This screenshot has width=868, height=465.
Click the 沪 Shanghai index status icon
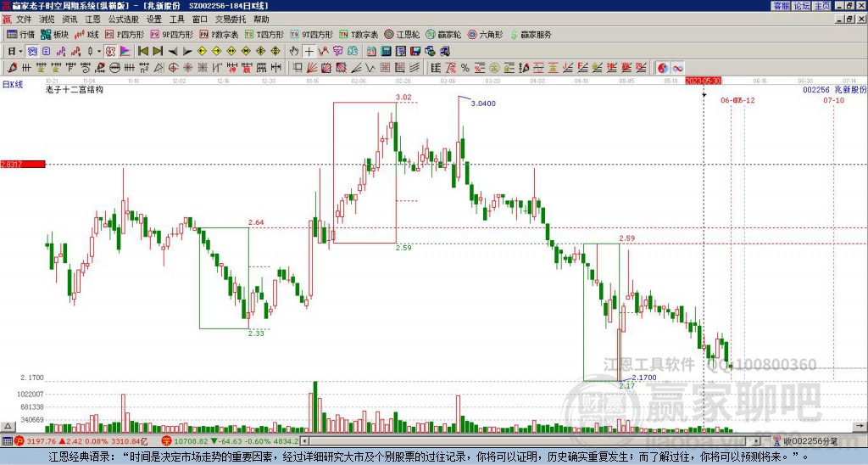[x=19, y=441]
